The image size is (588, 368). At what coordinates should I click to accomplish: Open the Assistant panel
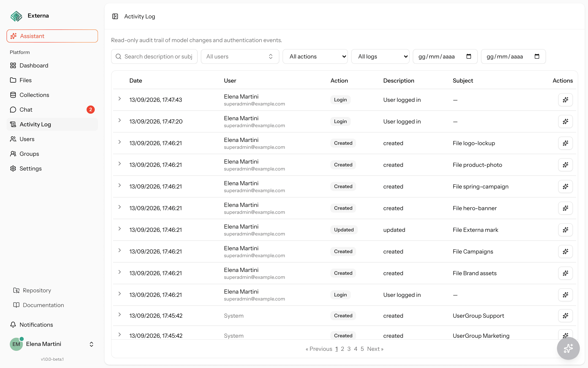(x=52, y=36)
